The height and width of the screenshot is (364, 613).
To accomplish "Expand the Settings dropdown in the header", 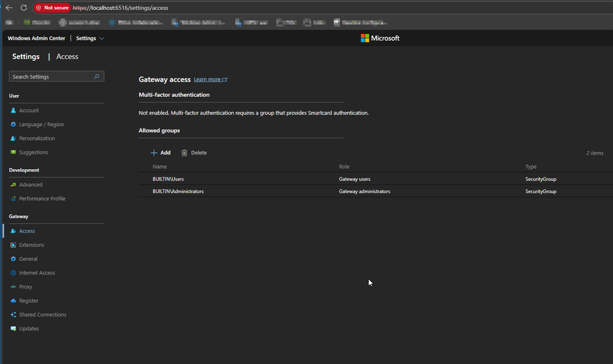I will 90,38.
